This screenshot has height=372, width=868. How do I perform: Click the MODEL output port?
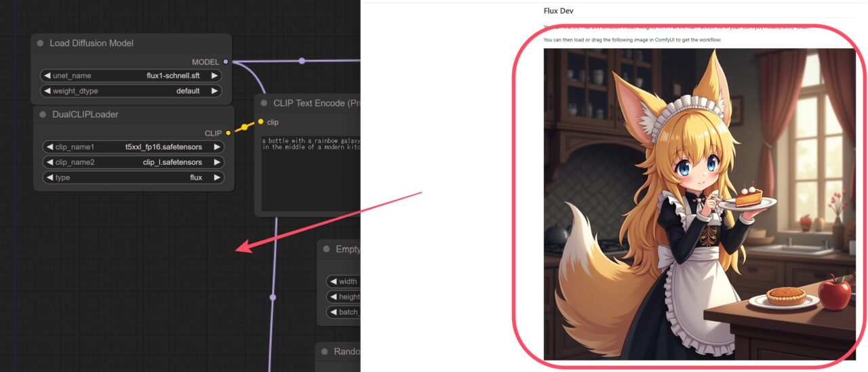click(x=226, y=62)
